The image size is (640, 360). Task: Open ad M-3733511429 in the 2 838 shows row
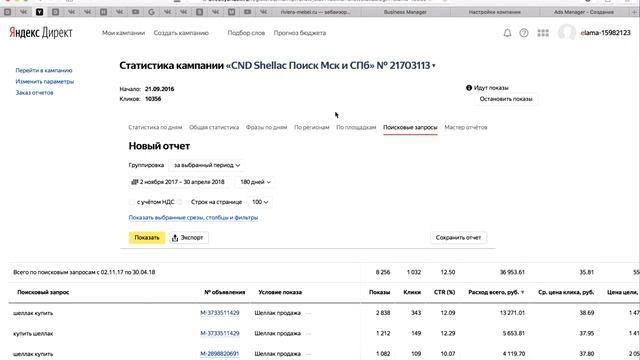pyautogui.click(x=220, y=313)
